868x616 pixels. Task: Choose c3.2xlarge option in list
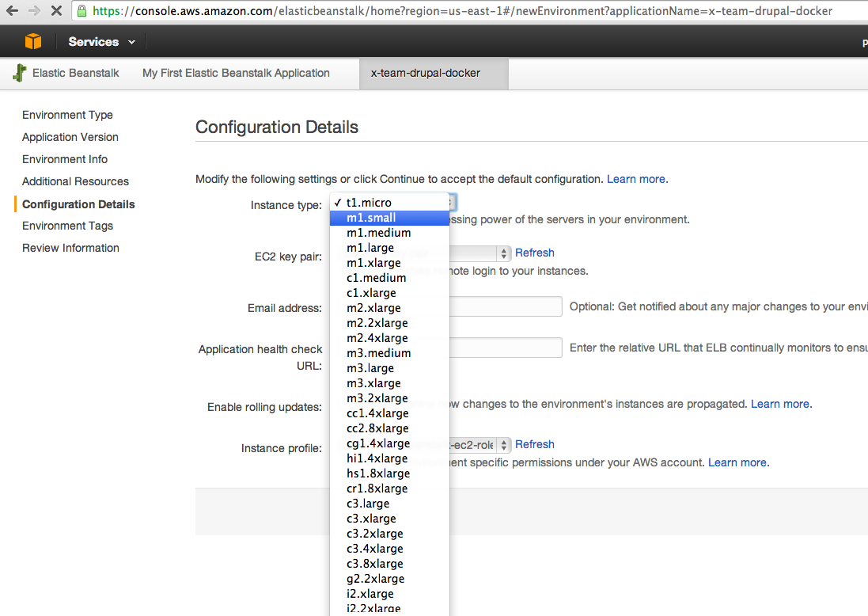(389, 534)
